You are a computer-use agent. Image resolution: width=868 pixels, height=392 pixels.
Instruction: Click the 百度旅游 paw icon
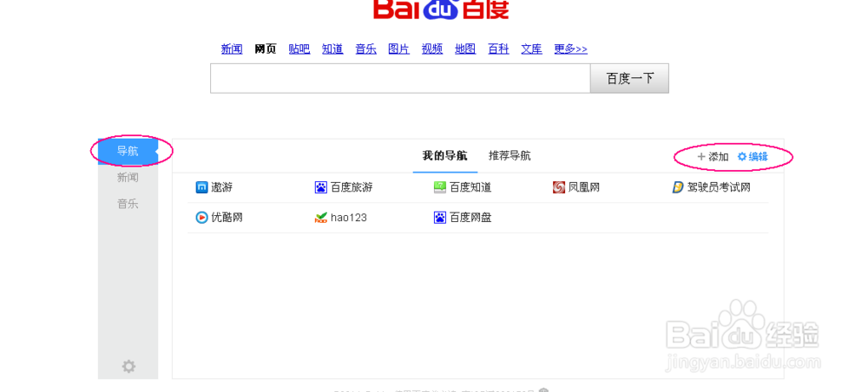[321, 187]
